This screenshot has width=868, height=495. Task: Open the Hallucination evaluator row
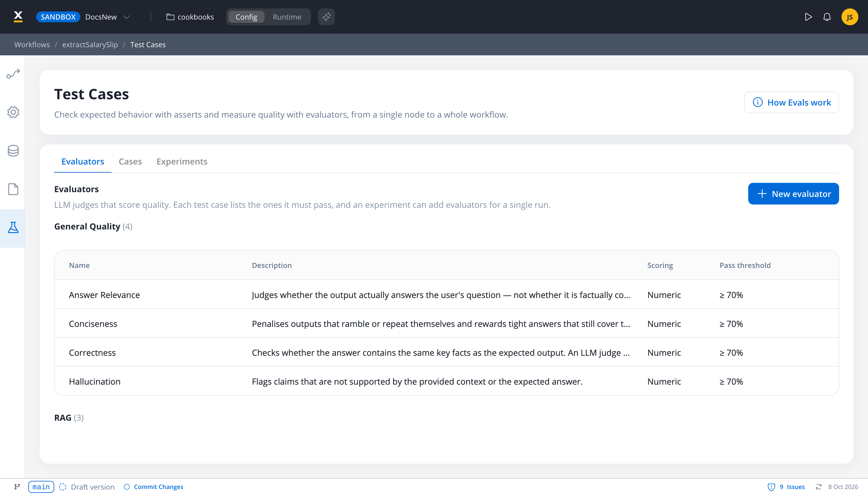[446, 381]
